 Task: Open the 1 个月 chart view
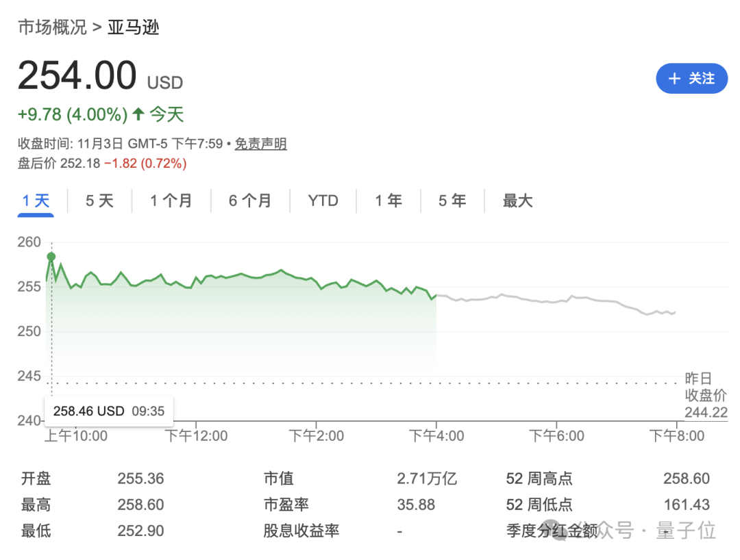click(x=170, y=201)
